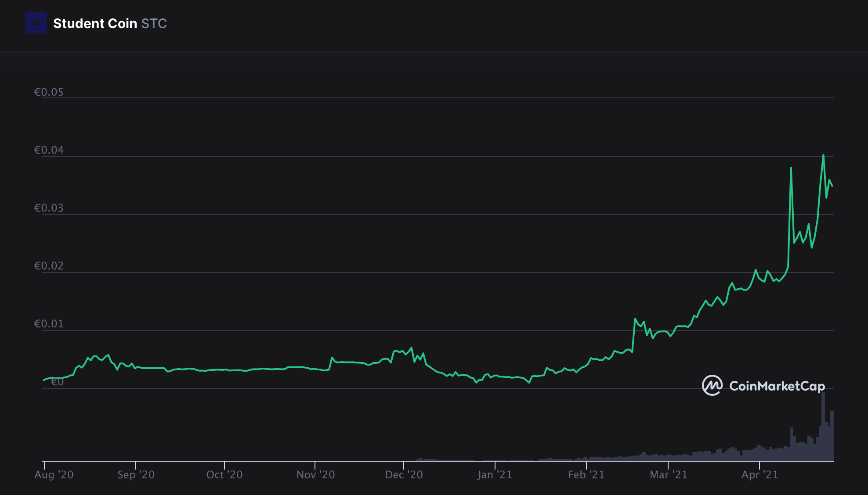Click the highest price peak near €0.04

(823, 155)
